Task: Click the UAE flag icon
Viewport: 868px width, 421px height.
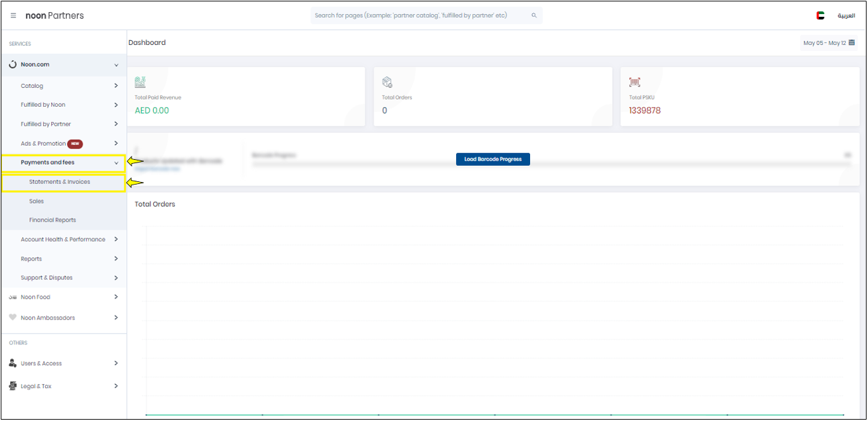Action: click(820, 15)
